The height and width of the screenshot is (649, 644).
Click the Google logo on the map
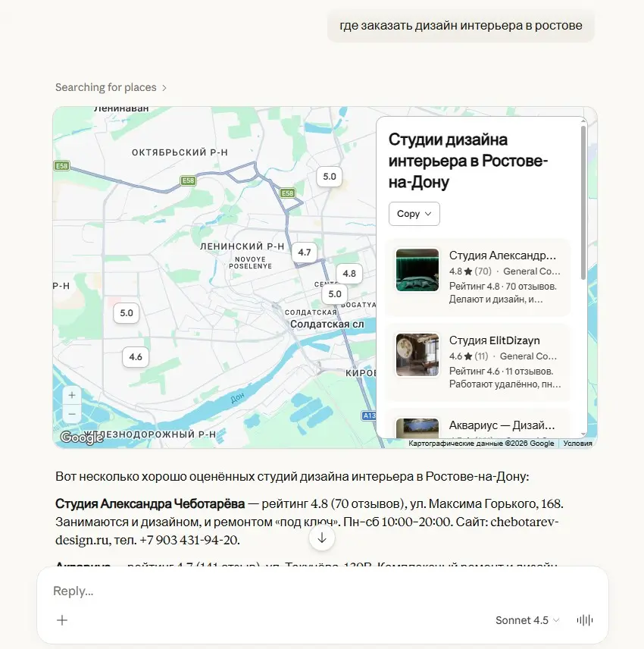[x=81, y=437]
